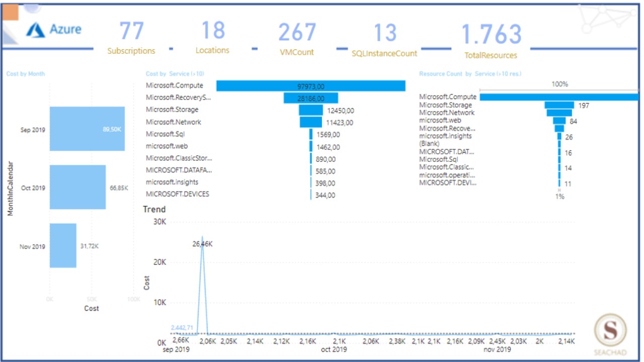The width and height of the screenshot is (644, 362).
Task: Click the Cost by Month chart title
Action: tap(26, 74)
